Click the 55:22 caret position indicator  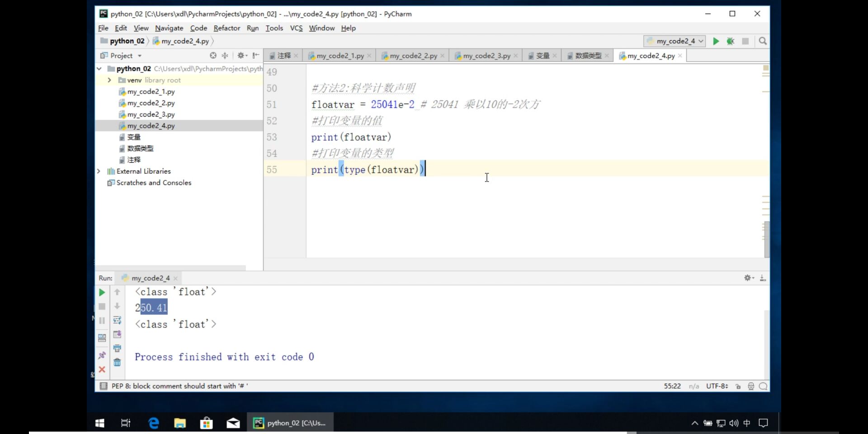tap(672, 386)
